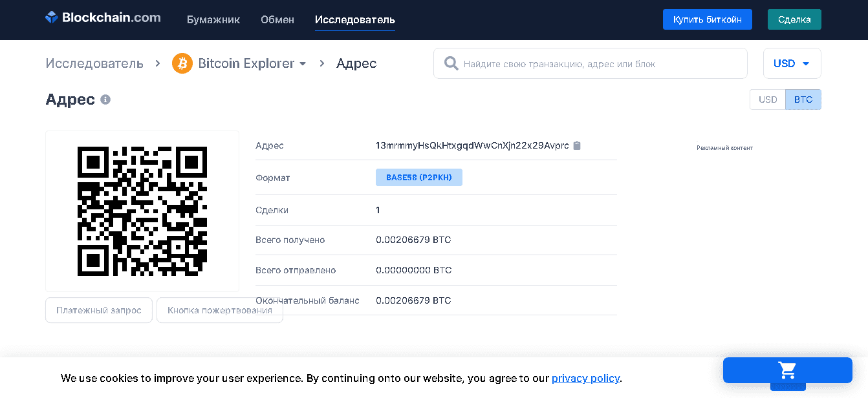Click the orange Bitcoin icon
This screenshot has height=398, width=868.
click(182, 63)
